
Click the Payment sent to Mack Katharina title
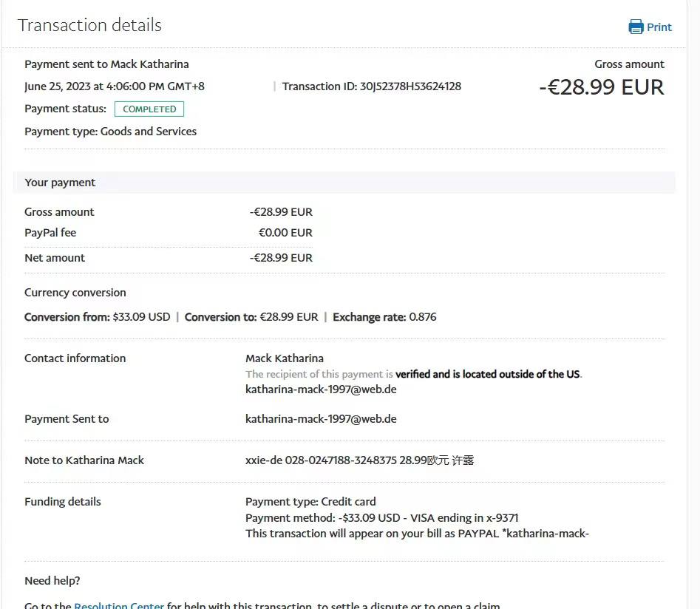click(x=106, y=64)
